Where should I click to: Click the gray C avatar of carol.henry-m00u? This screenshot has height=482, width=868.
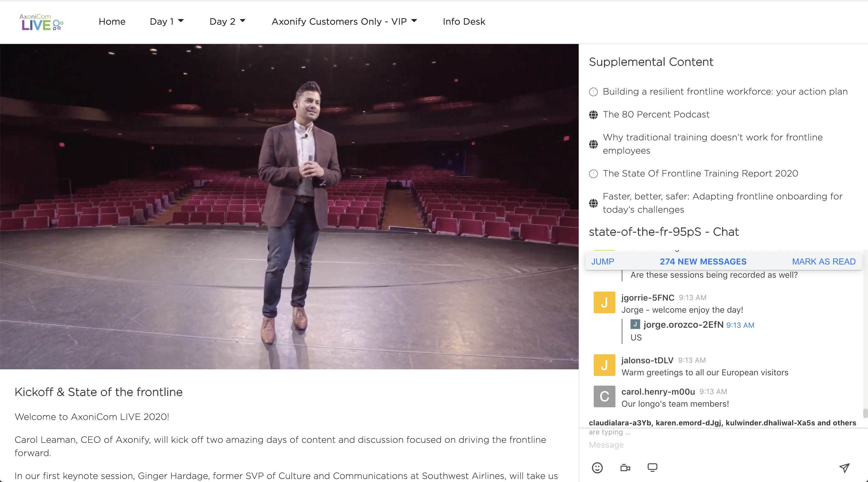click(x=604, y=396)
